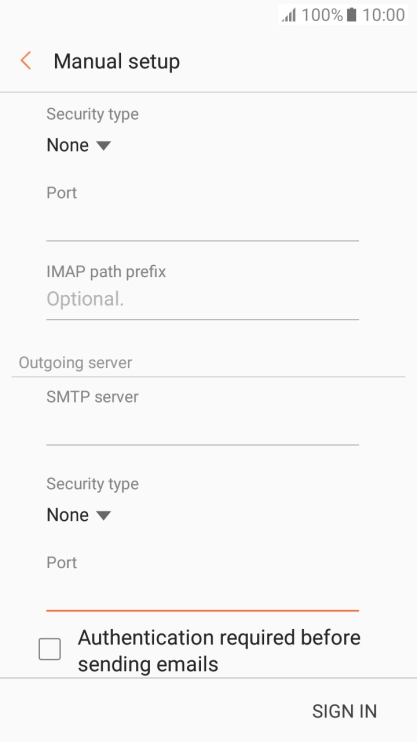Focus the outgoing server Port field

(x=203, y=593)
